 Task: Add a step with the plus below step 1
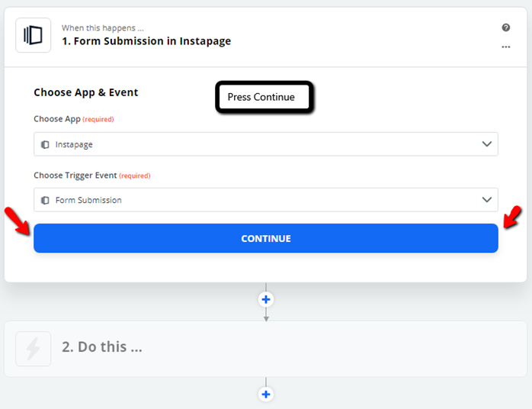point(266,300)
